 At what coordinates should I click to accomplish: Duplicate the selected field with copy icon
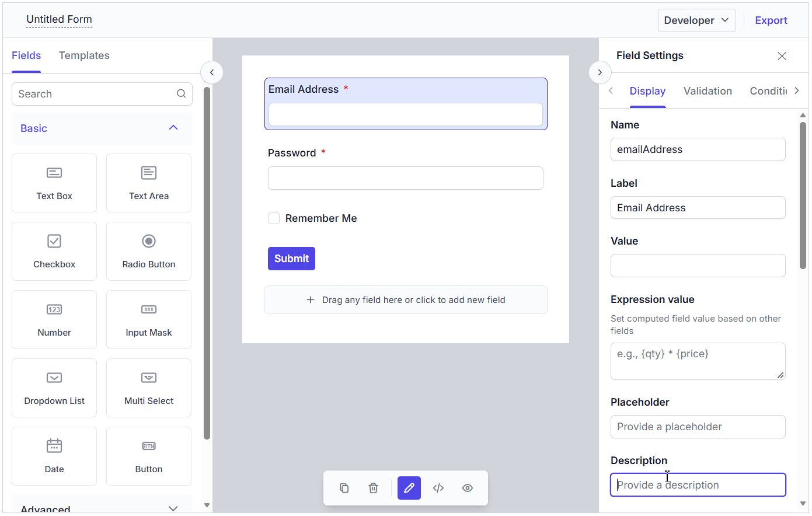(344, 488)
